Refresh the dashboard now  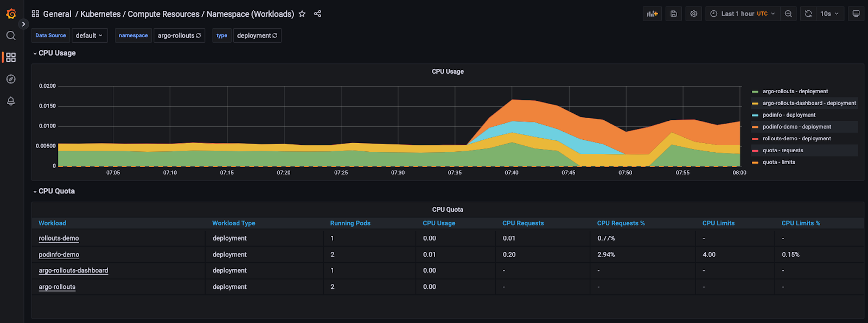point(808,14)
